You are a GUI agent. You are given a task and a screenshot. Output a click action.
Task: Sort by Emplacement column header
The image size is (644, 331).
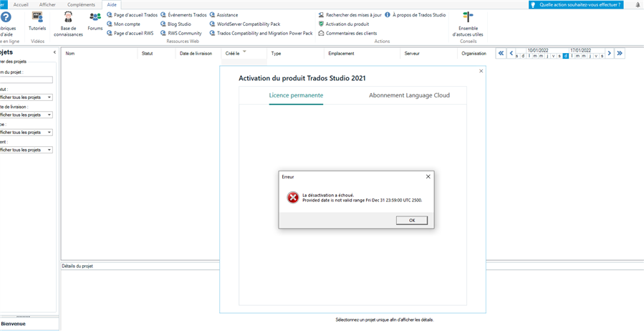(341, 54)
